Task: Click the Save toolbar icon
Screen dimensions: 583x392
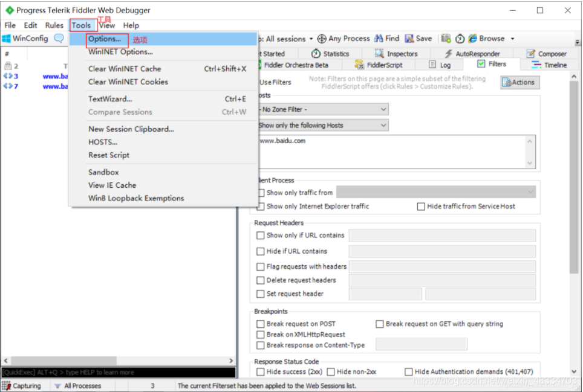Action: tap(409, 39)
